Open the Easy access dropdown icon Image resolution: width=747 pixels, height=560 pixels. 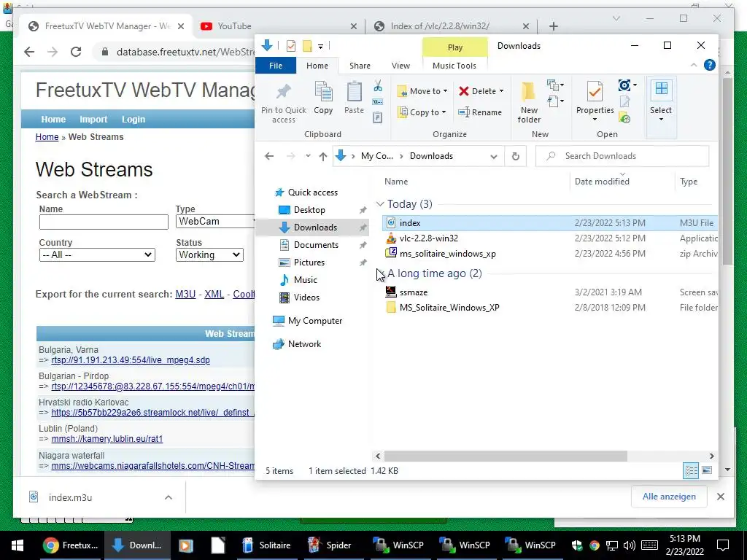pyautogui.click(x=555, y=101)
